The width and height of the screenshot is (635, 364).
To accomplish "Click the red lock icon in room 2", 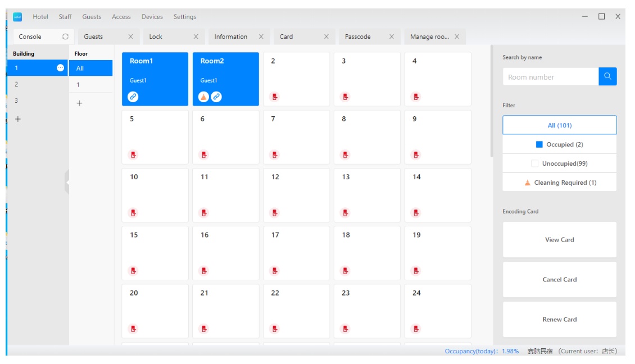I will click(275, 97).
